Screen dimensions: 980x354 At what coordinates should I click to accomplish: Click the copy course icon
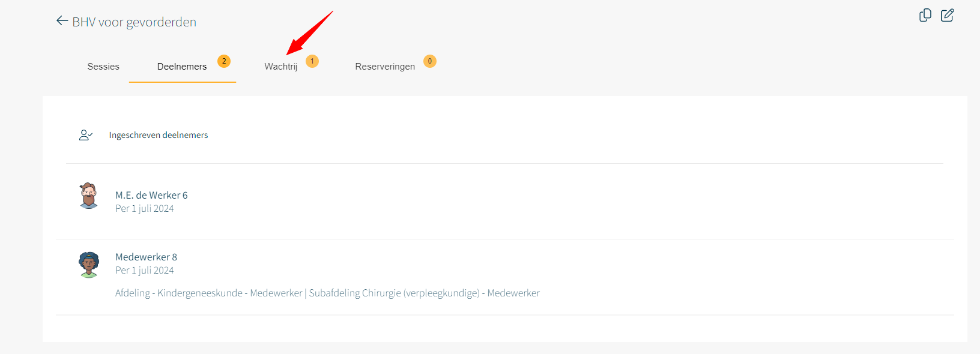[x=925, y=15]
